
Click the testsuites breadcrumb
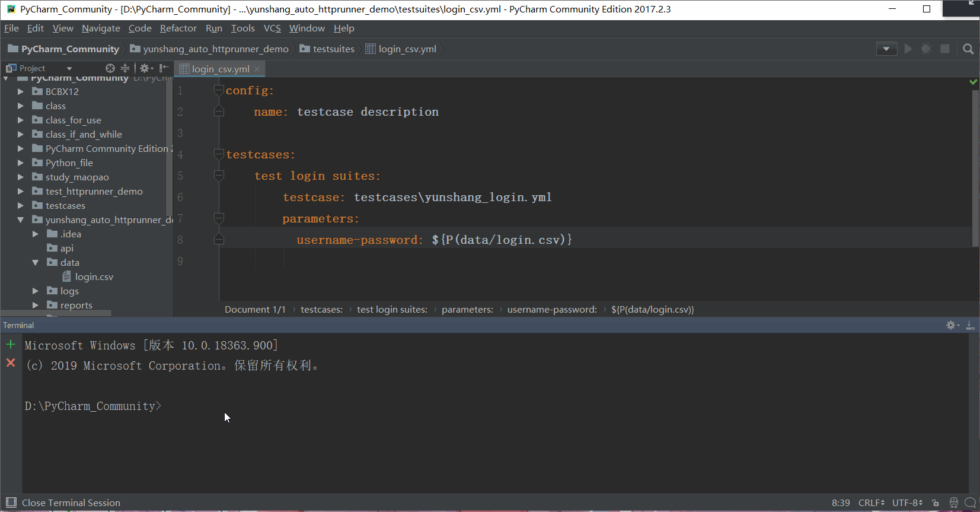[x=327, y=49]
